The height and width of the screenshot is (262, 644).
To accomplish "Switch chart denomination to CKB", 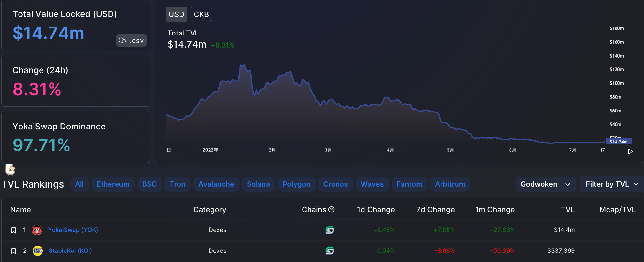I will coord(201,14).
